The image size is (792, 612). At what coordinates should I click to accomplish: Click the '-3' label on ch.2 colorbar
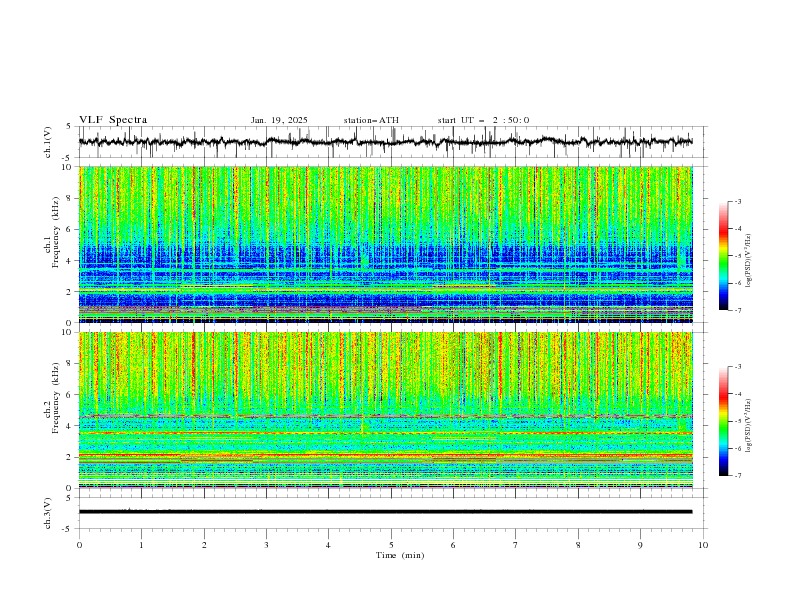pos(737,367)
